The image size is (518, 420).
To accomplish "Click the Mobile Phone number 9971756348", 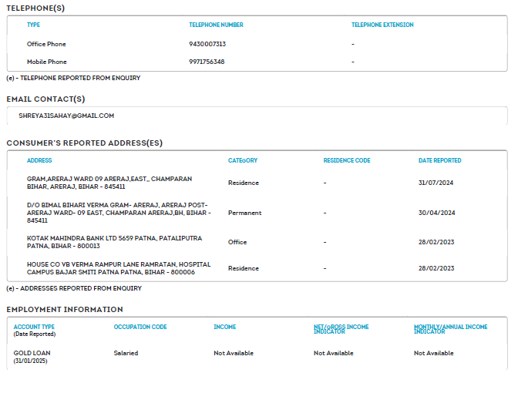I will coord(207,62).
